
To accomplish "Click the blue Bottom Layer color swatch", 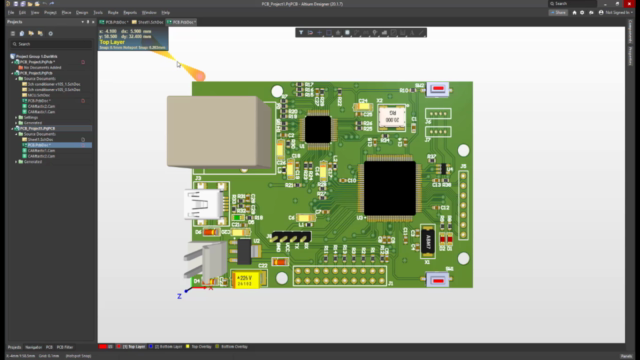I will pyautogui.click(x=151, y=347).
